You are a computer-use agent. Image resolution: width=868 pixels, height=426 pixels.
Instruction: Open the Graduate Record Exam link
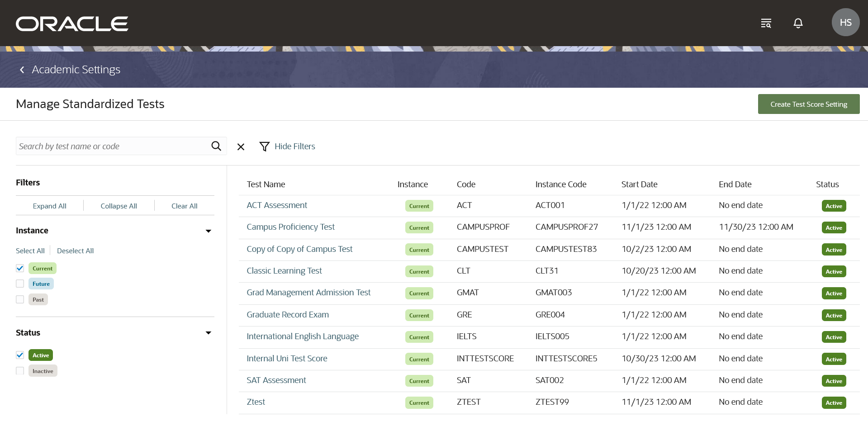point(288,315)
